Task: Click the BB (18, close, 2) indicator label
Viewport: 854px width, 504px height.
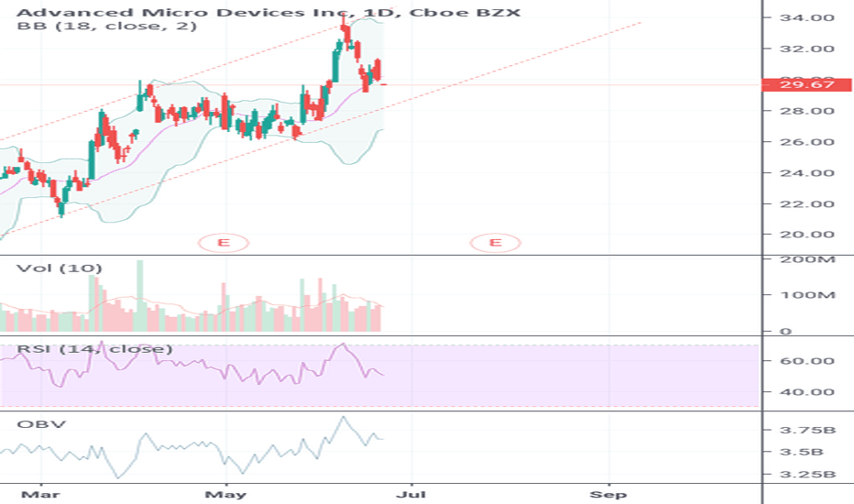Action: (x=106, y=27)
